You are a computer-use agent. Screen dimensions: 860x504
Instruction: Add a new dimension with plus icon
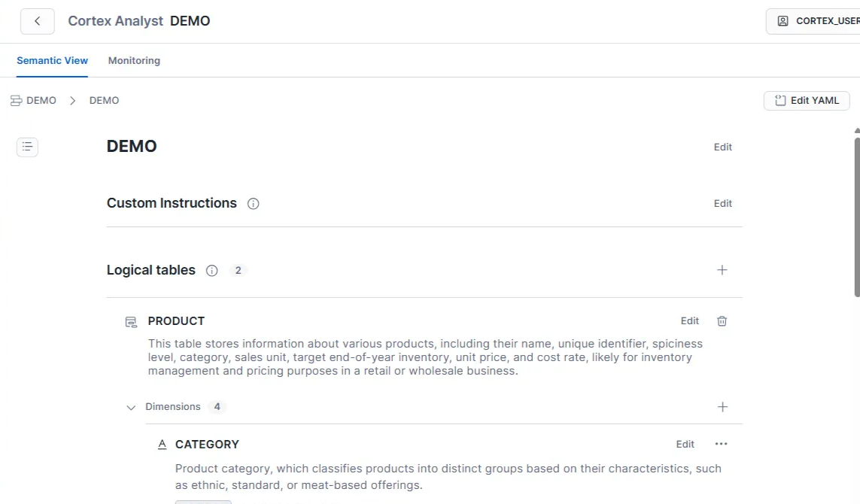[722, 407]
